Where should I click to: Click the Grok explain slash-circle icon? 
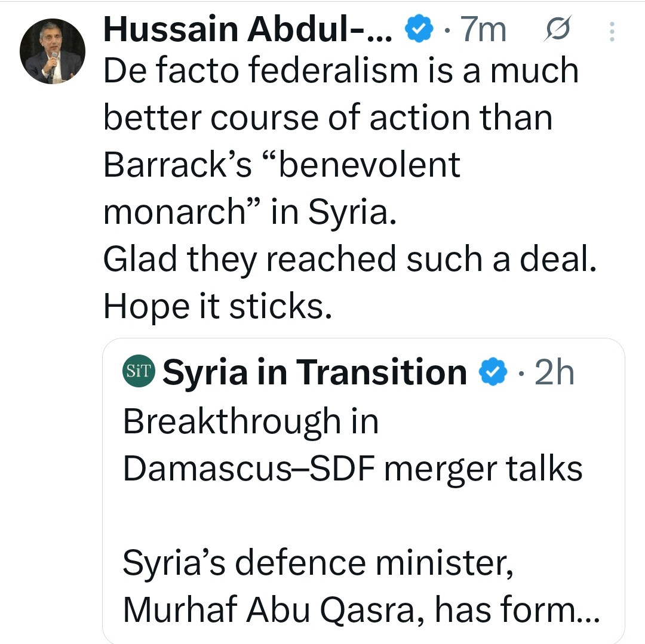(x=558, y=29)
